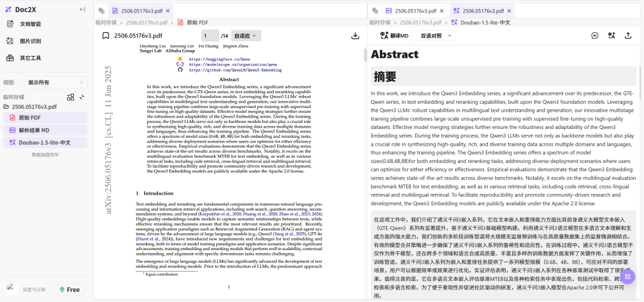
Task: Click the 1 Introduction heading in PDF
Action: (154, 193)
